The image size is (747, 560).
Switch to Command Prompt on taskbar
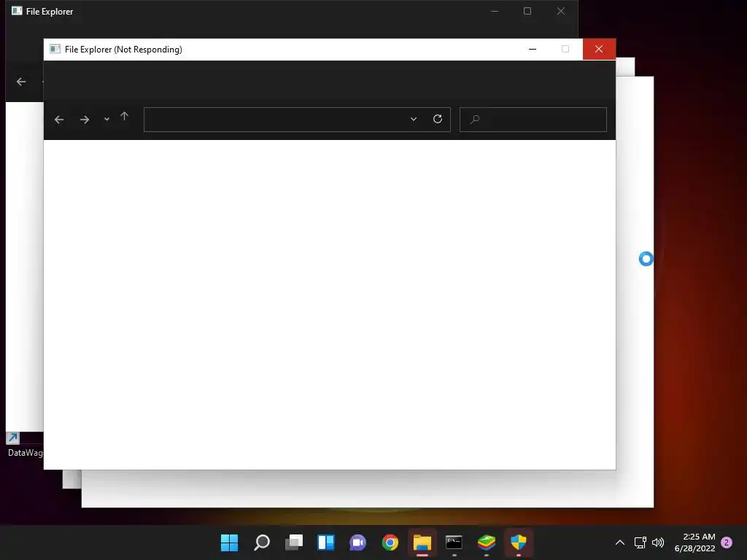point(454,542)
